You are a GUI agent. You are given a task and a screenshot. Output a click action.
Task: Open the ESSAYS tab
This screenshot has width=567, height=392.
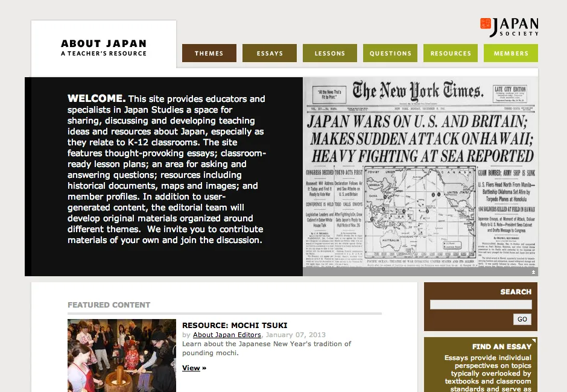pos(269,53)
